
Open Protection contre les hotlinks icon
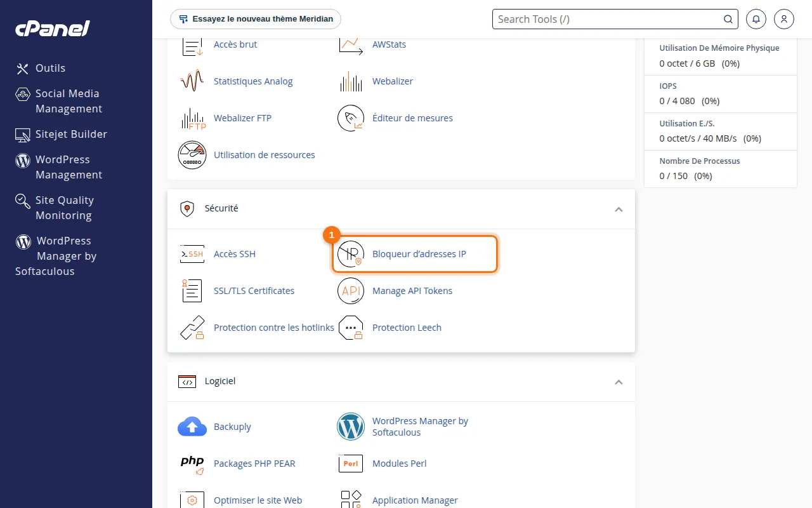(192, 328)
